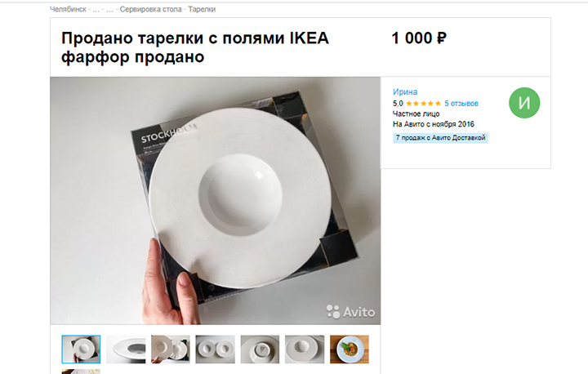Image resolution: width=588 pixels, height=374 pixels.
Task: Click the green seller avatar icon
Action: (x=524, y=103)
